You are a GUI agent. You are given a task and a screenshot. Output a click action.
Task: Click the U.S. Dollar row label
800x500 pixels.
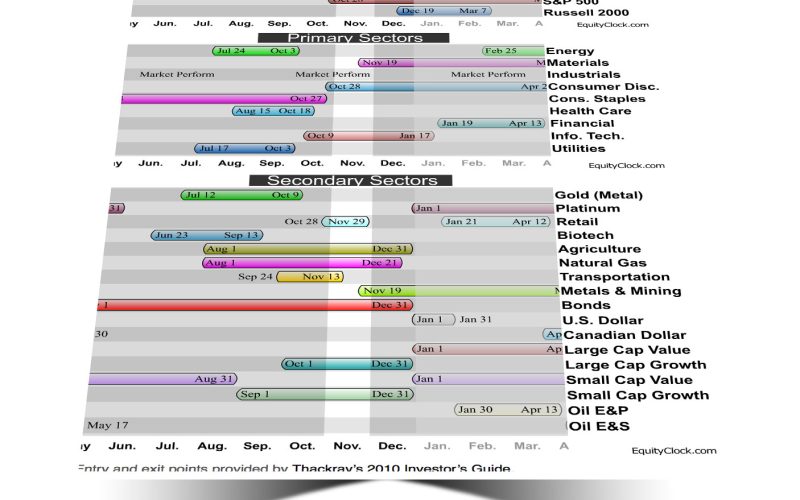pyautogui.click(x=602, y=320)
